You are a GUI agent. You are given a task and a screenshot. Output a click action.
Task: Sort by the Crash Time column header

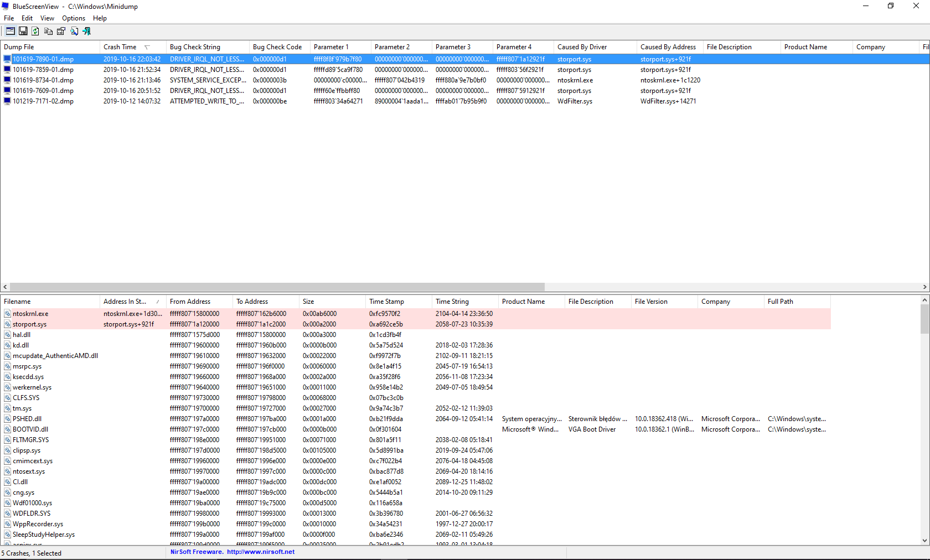[x=133, y=47]
